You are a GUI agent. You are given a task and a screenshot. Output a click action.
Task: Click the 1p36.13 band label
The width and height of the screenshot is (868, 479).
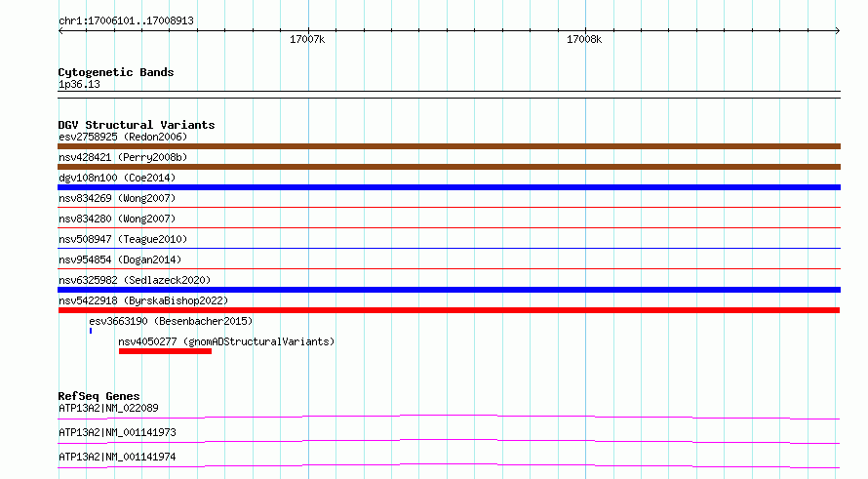tap(79, 85)
